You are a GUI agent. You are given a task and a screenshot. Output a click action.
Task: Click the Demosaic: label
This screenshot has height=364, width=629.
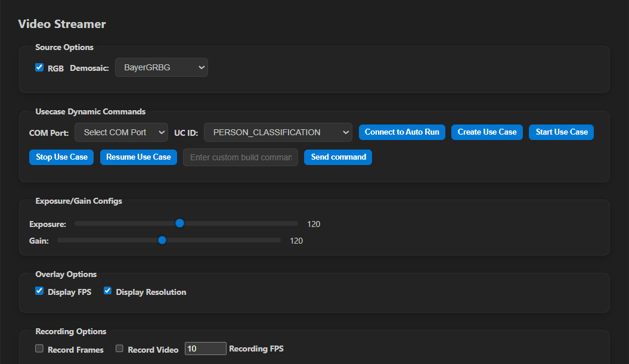click(89, 68)
